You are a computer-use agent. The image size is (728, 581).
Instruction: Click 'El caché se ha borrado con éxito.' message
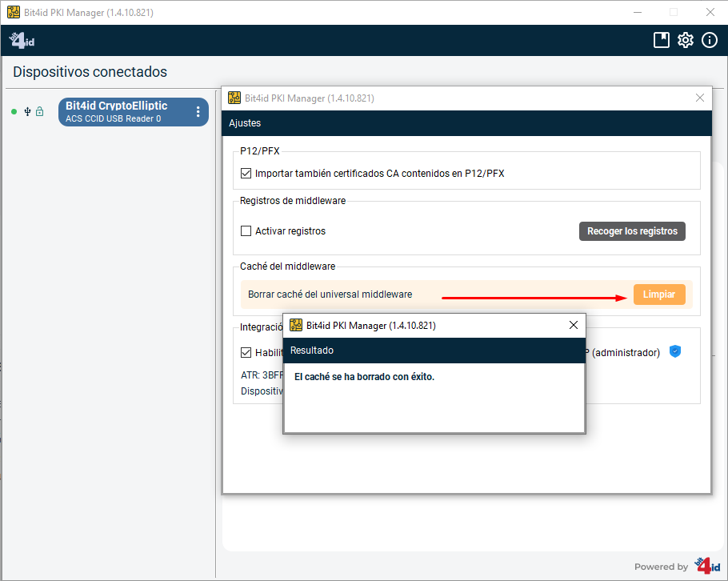[365, 377]
